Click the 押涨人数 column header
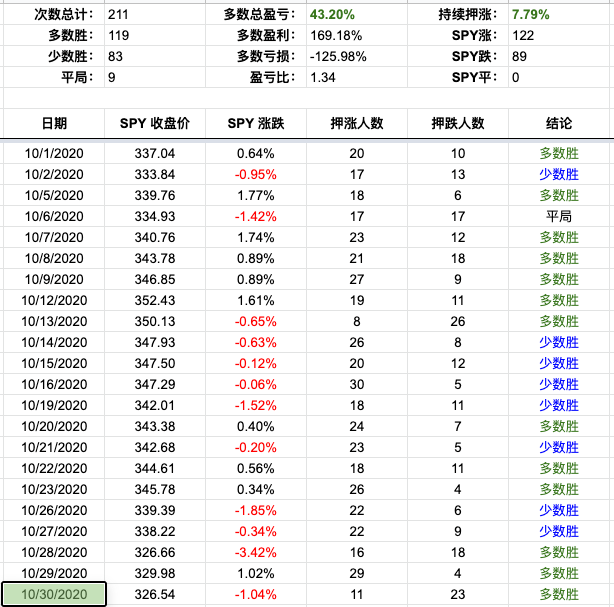Viewport: 614px width, 607px height. [357, 123]
